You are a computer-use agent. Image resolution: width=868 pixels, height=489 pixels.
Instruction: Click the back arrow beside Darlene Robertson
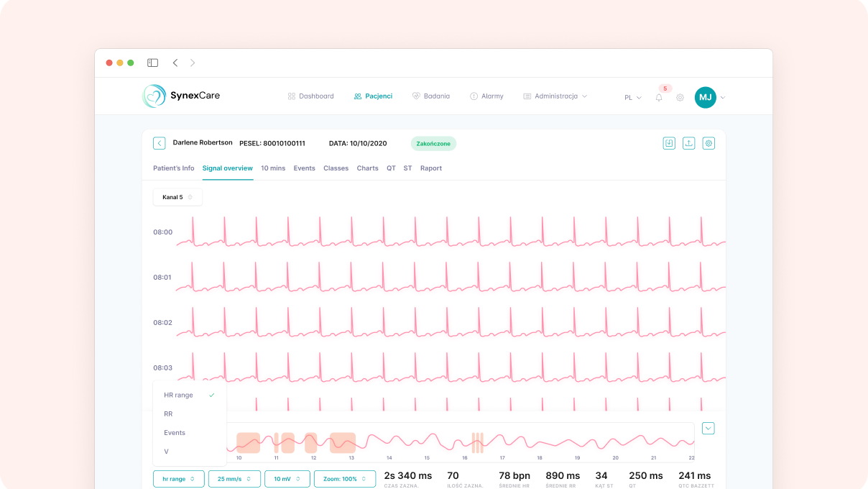[x=160, y=143]
